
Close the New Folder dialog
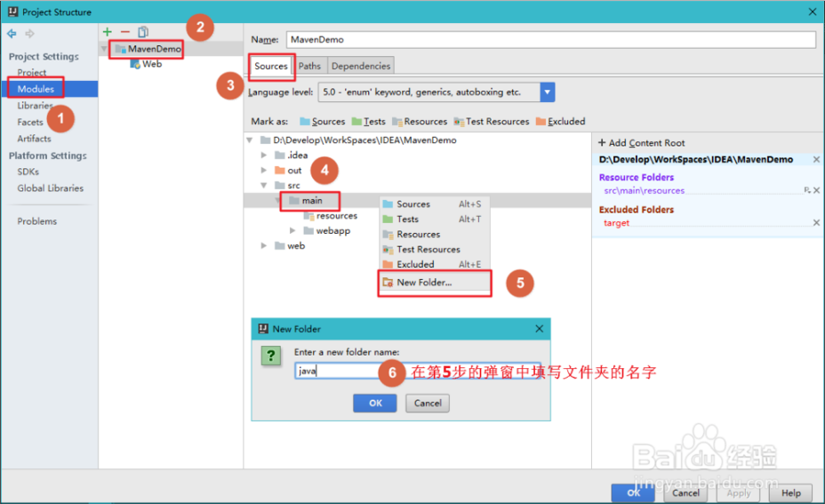click(540, 329)
